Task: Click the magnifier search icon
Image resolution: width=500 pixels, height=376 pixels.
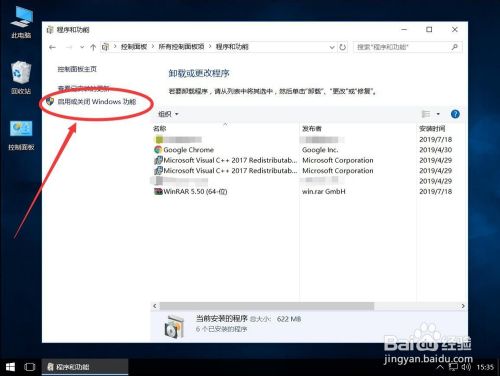Action: pyautogui.click(x=455, y=47)
